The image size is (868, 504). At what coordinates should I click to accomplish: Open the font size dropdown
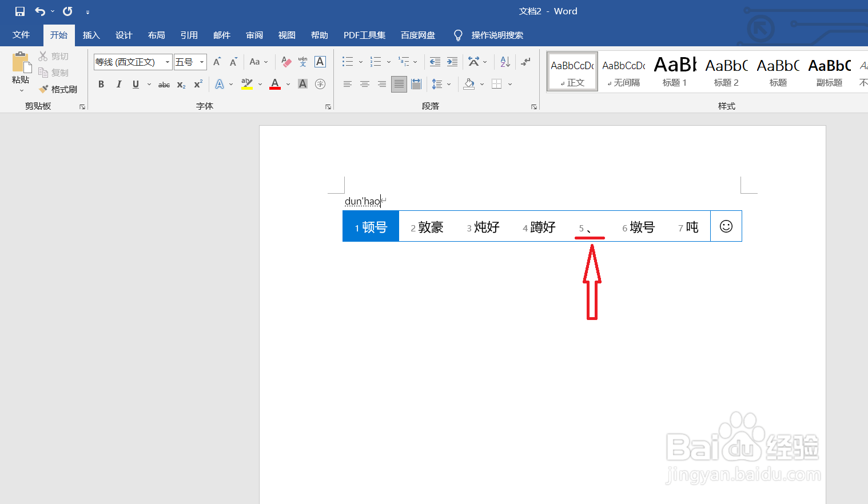tap(201, 62)
